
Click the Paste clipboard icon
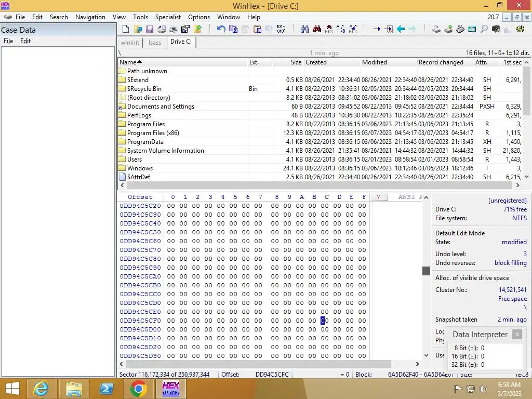[x=257, y=29]
